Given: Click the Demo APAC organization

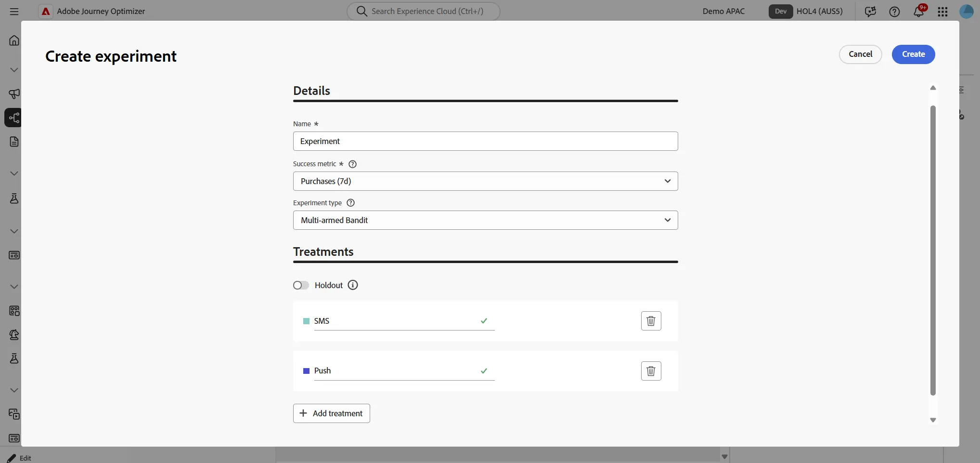Looking at the screenshot, I should [723, 12].
